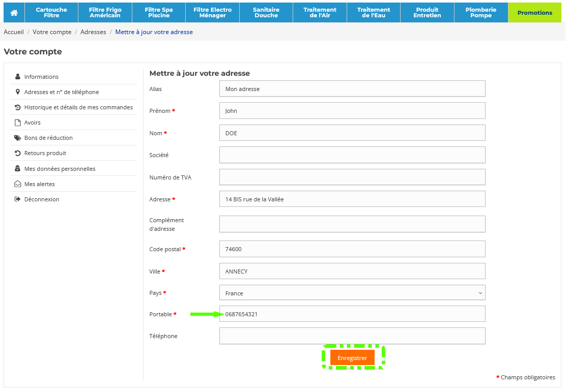Open Retours produit in the sidebar
Viewport: 566px width, 392px height.
[45, 153]
